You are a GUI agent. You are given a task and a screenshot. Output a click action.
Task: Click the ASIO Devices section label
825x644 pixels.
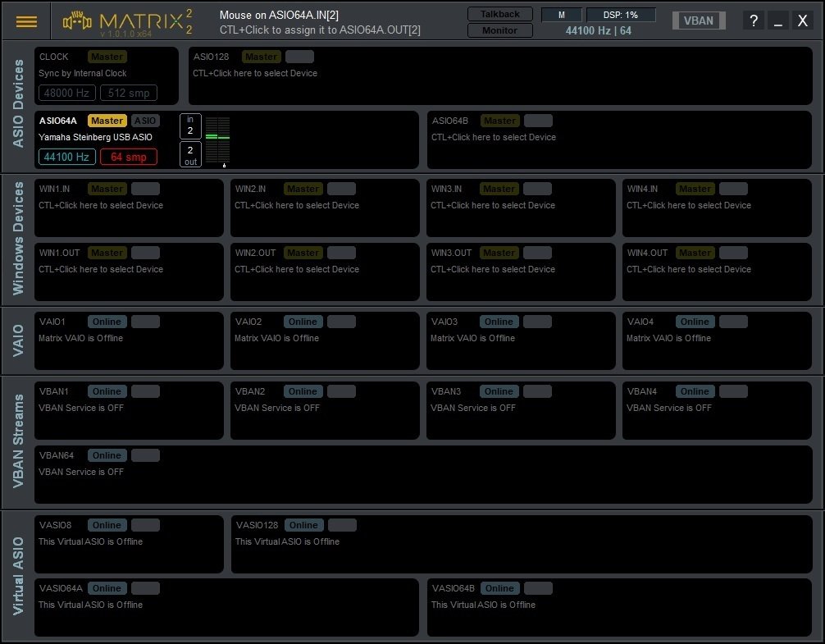pos(18,103)
